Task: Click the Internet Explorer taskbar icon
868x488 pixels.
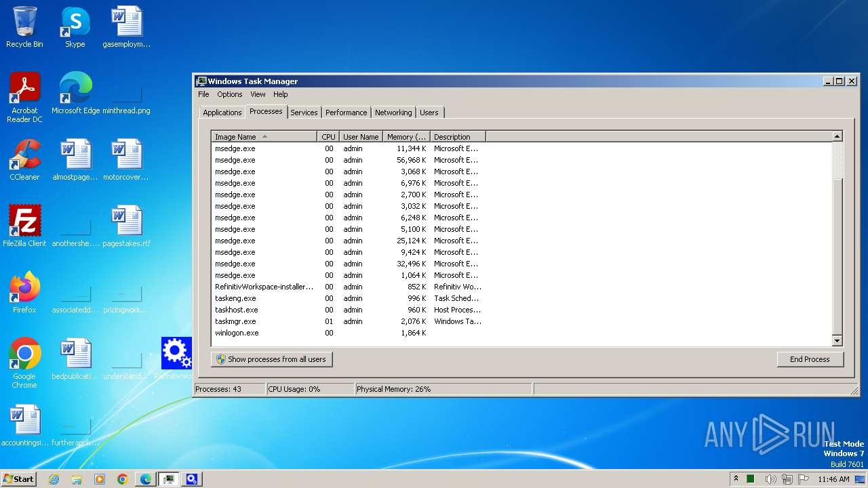Action: click(54, 479)
